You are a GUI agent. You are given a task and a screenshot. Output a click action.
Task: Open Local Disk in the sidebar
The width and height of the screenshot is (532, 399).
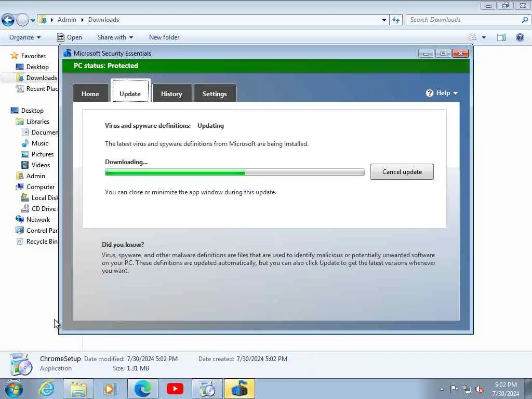[x=40, y=197]
